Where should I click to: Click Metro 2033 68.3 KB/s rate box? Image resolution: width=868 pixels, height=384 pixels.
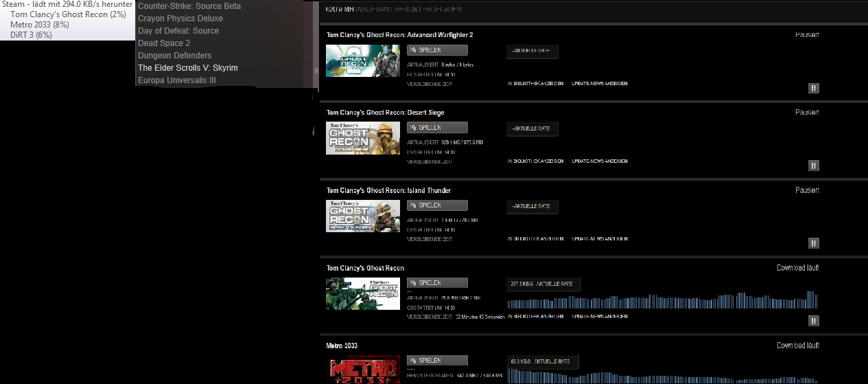(542, 361)
